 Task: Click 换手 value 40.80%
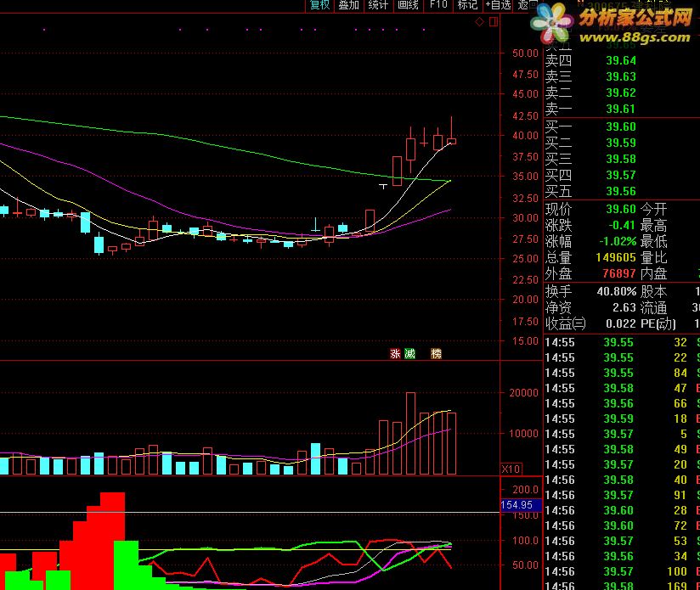617,292
